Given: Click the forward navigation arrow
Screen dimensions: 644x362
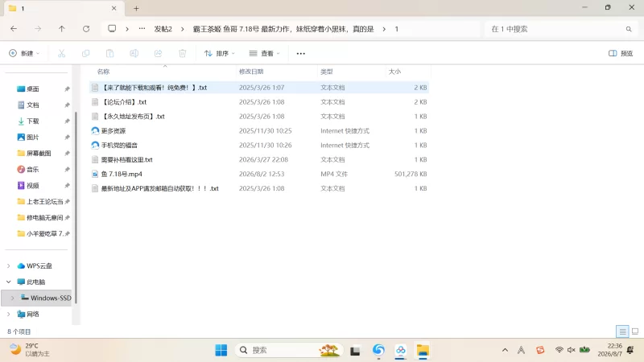Looking at the screenshot, I should click(38, 29).
